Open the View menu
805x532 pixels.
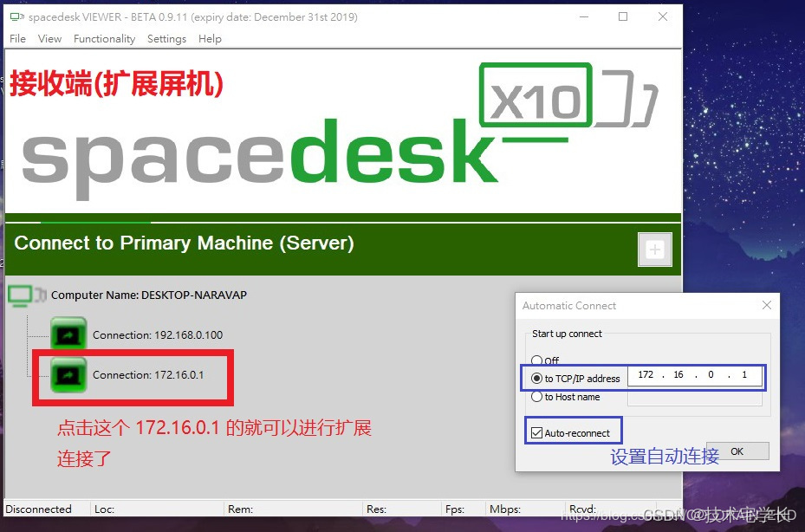pyautogui.click(x=49, y=39)
